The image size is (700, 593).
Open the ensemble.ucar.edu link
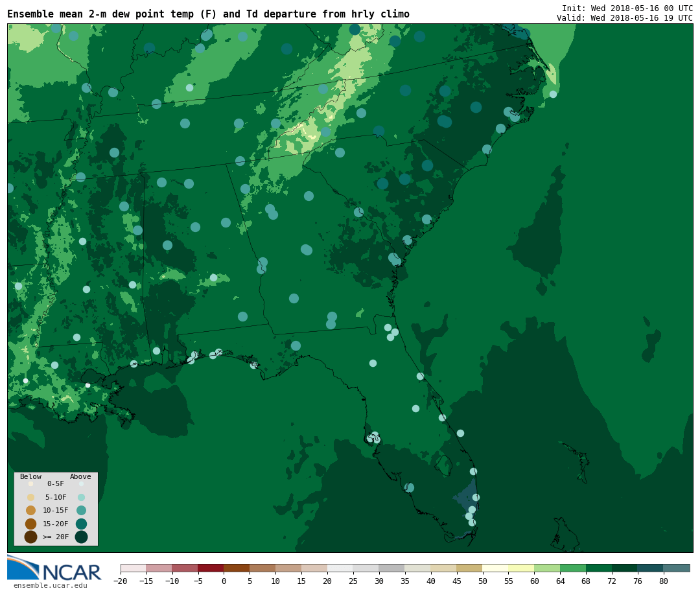[x=50, y=586]
